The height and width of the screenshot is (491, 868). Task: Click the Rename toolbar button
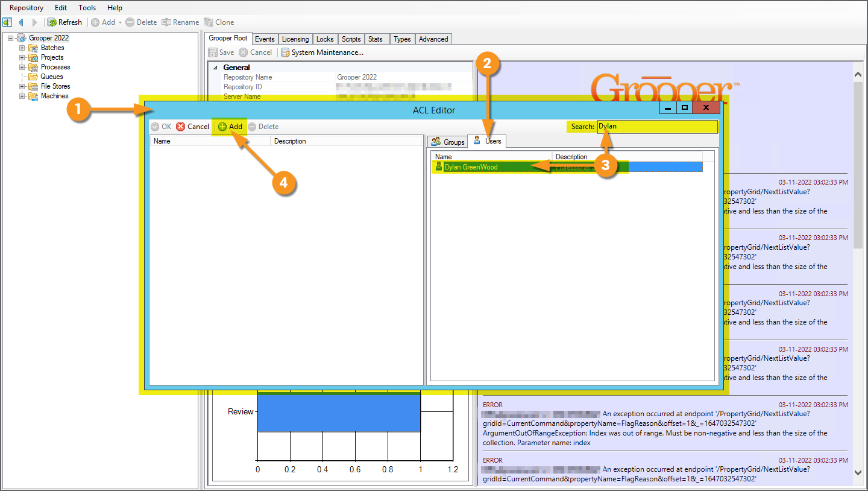click(180, 22)
